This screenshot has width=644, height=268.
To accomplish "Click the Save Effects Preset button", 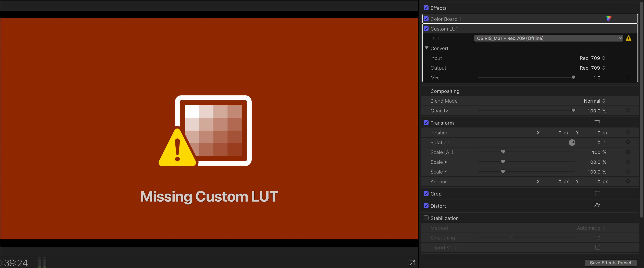I will (610, 263).
